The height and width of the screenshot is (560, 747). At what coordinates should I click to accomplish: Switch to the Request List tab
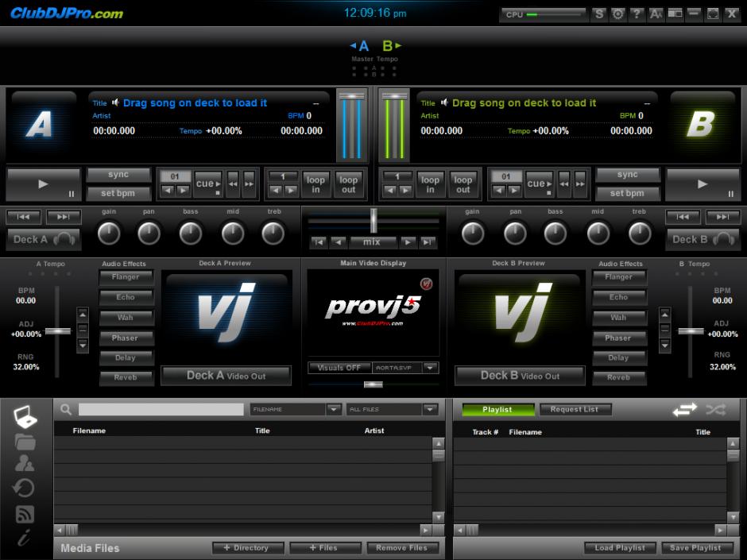pyautogui.click(x=575, y=410)
